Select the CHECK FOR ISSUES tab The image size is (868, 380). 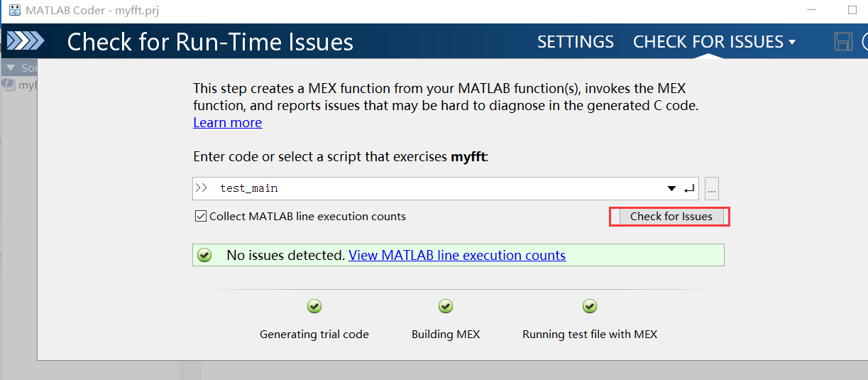708,42
